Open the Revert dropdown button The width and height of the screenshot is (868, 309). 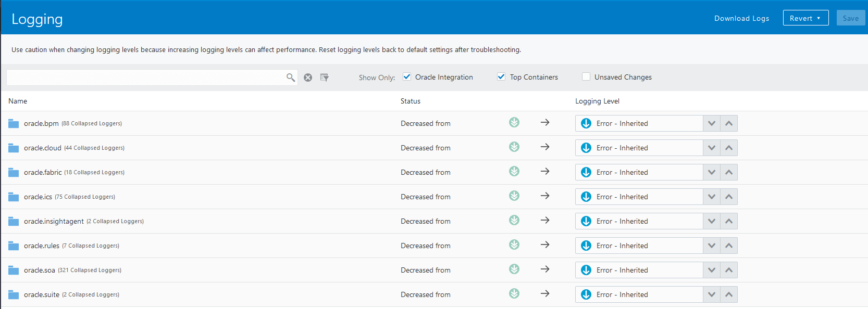tap(805, 18)
